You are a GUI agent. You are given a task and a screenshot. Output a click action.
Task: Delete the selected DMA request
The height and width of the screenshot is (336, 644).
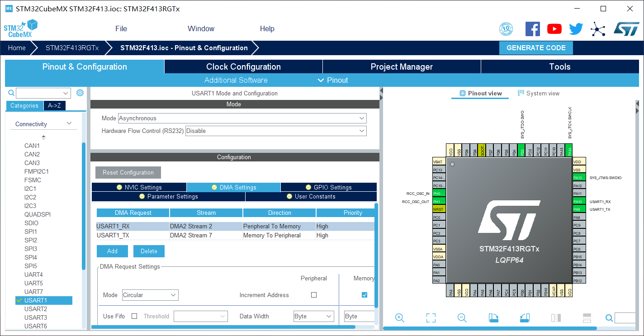pyautogui.click(x=149, y=251)
